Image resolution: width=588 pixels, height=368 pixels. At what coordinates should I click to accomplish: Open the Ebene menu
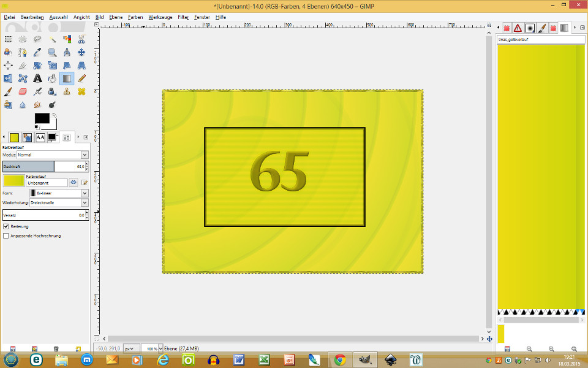(x=116, y=17)
